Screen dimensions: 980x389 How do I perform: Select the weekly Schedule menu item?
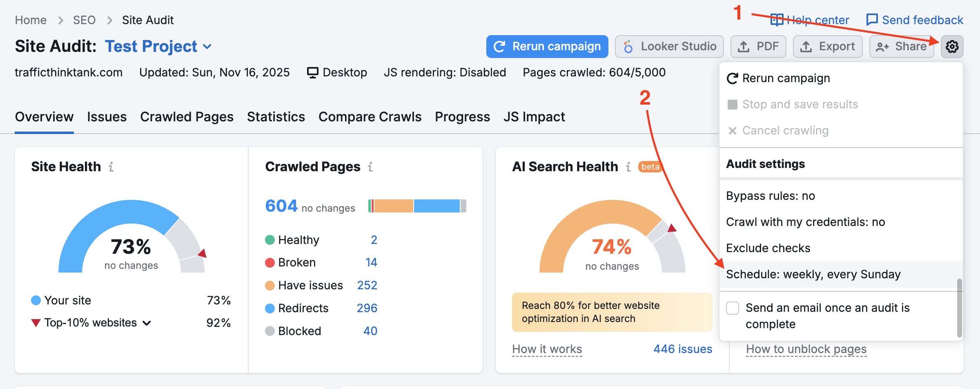point(813,274)
